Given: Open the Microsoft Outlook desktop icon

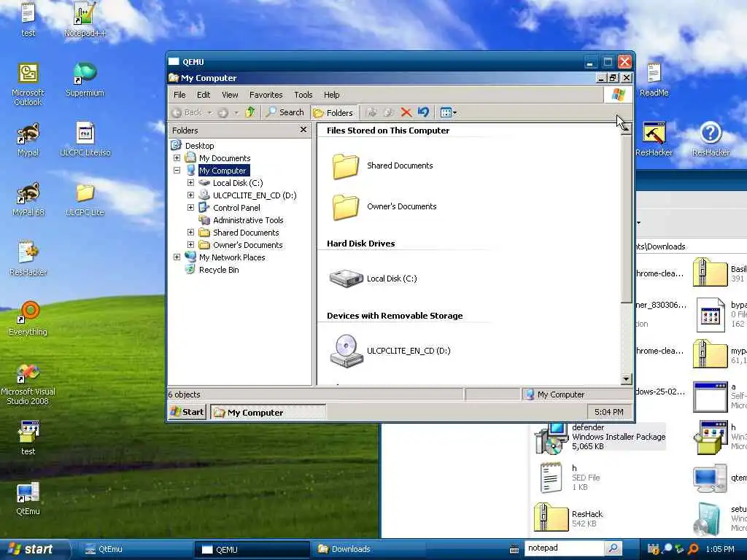Looking at the screenshot, I should coord(28,84).
